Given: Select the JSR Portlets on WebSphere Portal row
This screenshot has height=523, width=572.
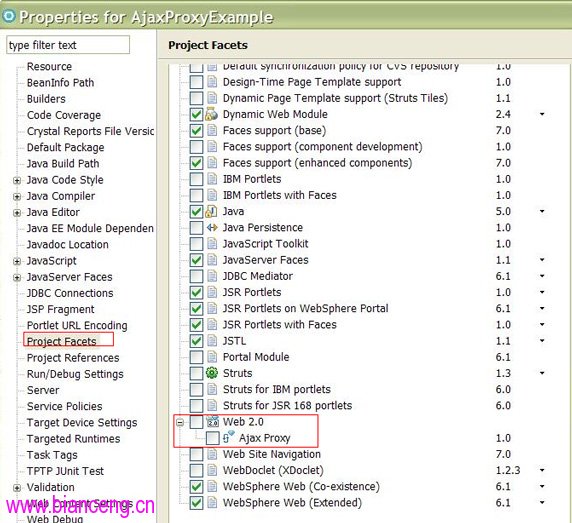Looking at the screenshot, I should [305, 308].
